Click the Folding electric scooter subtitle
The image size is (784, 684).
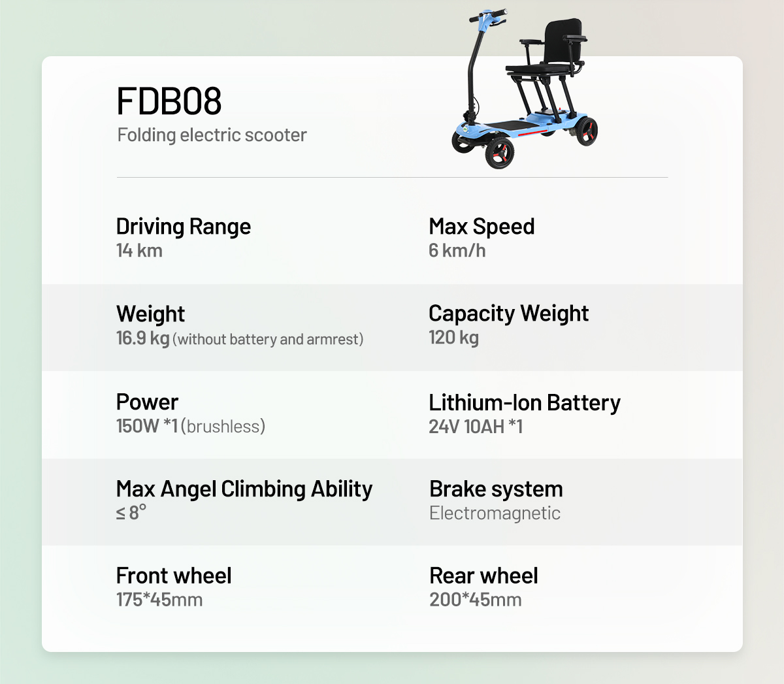212,135
